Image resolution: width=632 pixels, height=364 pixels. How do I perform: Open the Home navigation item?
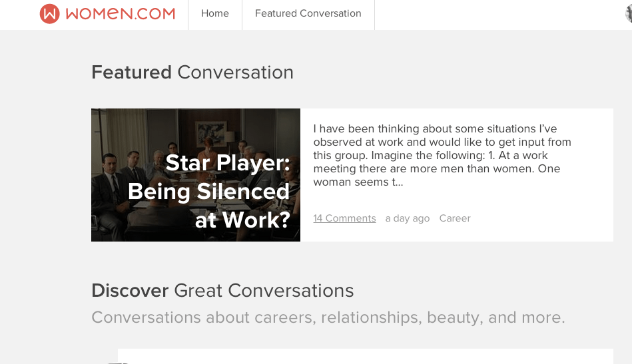tap(214, 14)
